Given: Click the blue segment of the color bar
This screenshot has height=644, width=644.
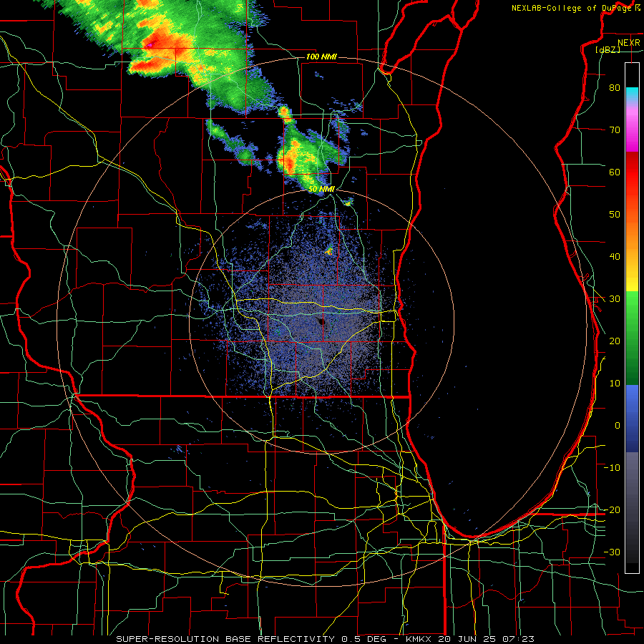Looking at the screenshot, I should pos(632,419).
